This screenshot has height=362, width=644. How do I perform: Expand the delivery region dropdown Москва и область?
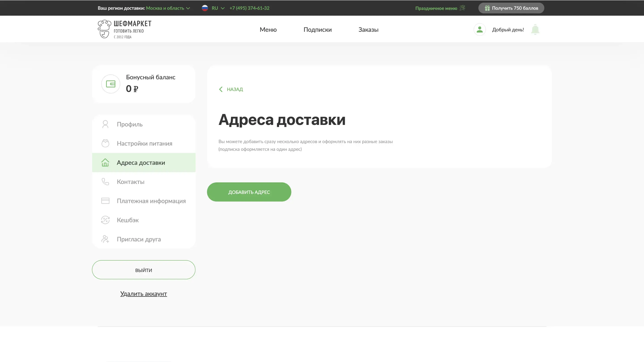[168, 8]
